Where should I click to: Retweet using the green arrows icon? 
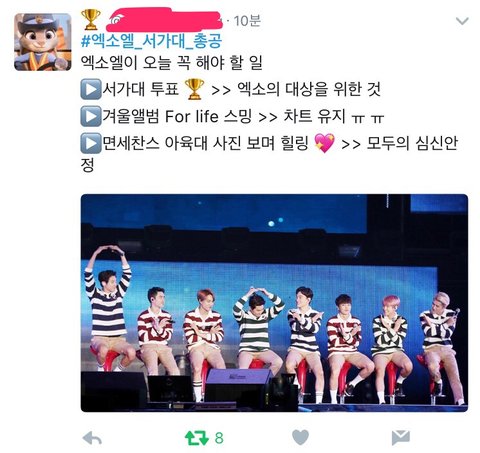click(x=197, y=438)
